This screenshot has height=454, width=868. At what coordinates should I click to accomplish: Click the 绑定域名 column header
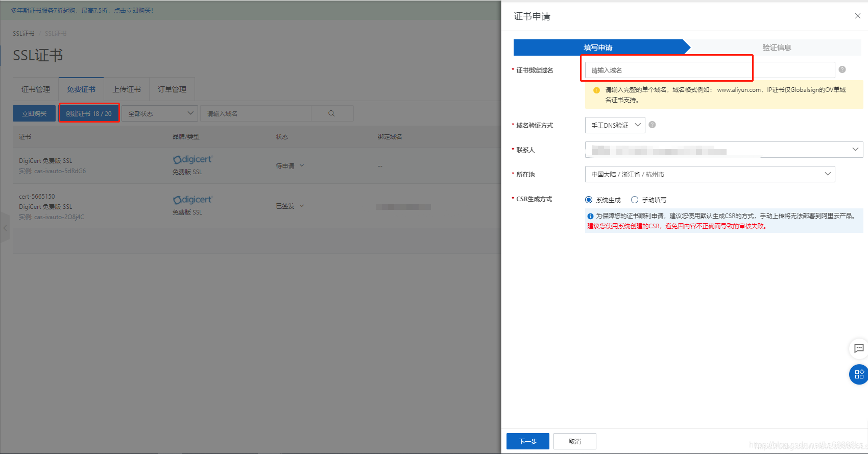click(x=390, y=137)
